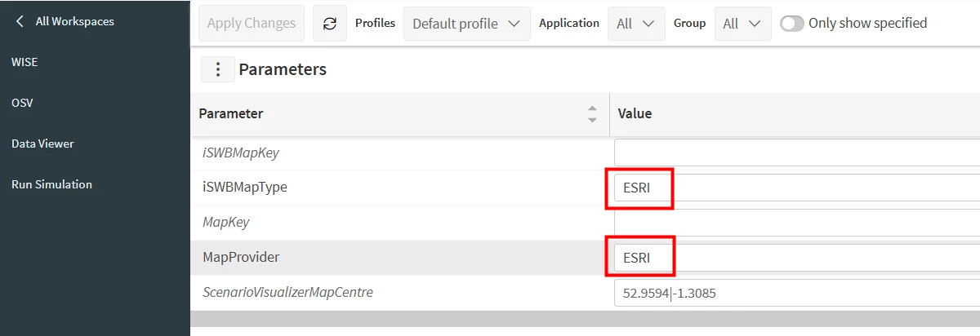Open the Profiles Default profile dropdown
The width and height of the screenshot is (980, 336).
(x=466, y=24)
